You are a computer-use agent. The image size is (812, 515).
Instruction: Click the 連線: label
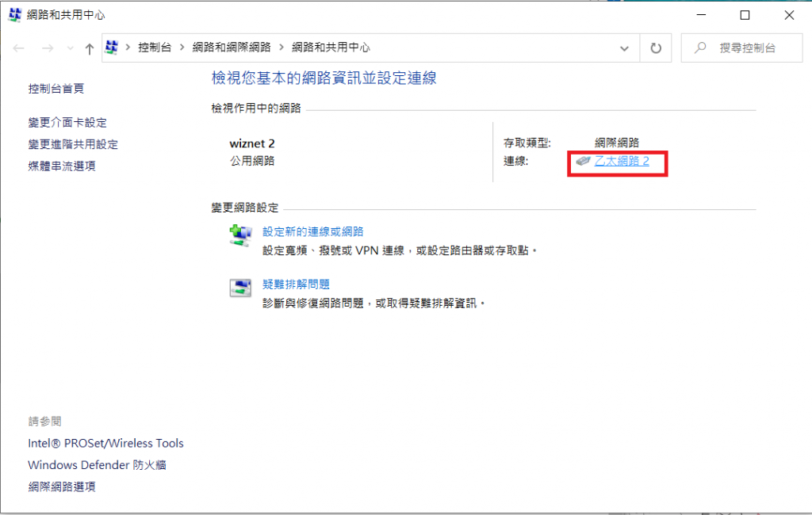click(515, 161)
